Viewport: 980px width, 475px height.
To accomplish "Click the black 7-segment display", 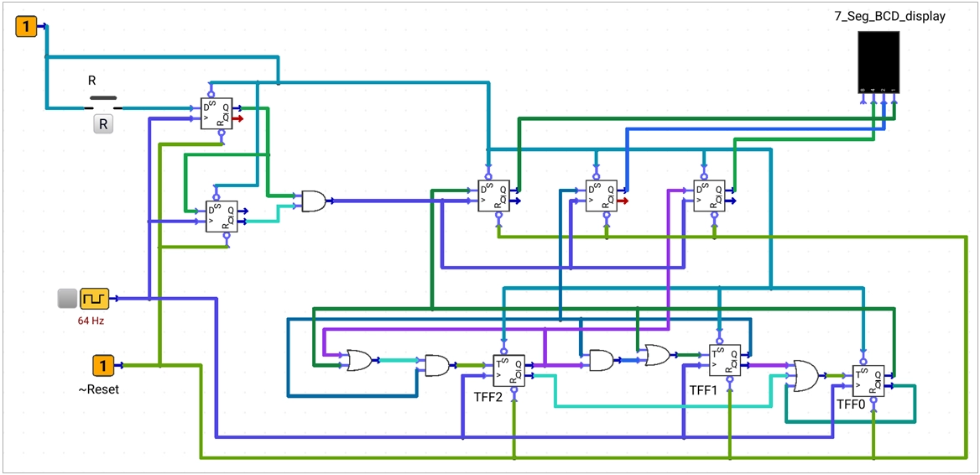I will click(878, 62).
